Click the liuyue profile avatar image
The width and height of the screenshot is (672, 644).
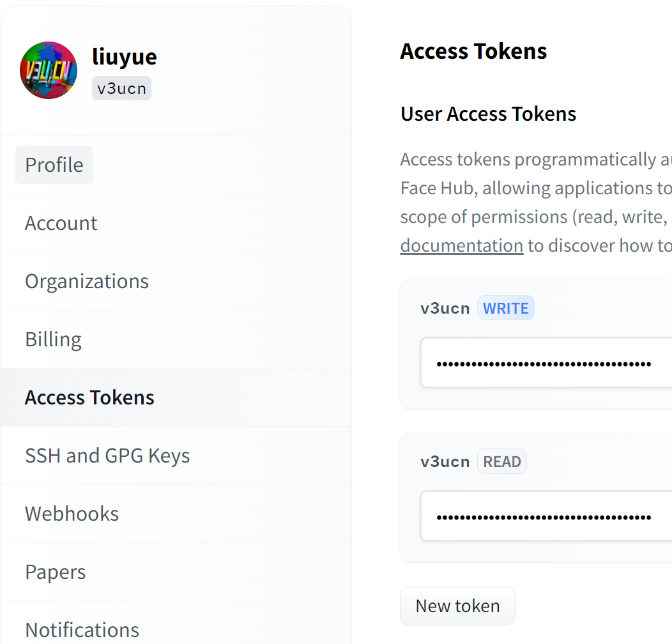click(49, 70)
